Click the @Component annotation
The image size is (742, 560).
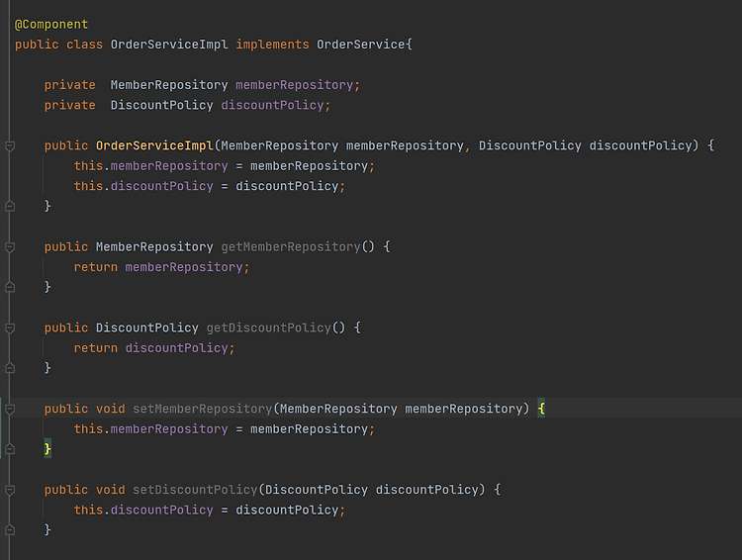point(51,25)
